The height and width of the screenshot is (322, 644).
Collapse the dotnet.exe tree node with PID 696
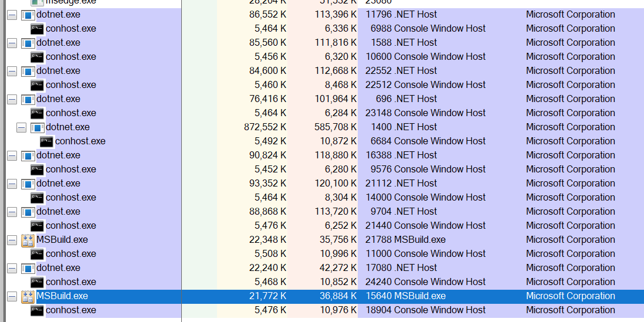pyautogui.click(x=12, y=99)
